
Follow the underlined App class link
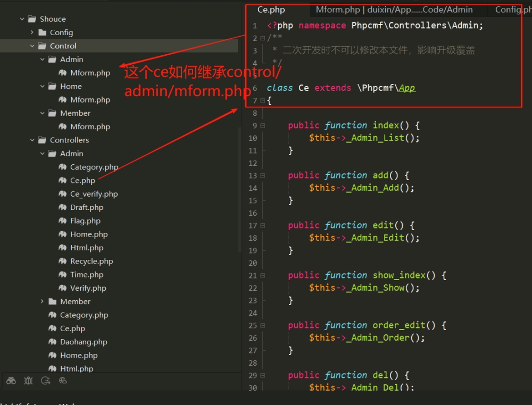pyautogui.click(x=407, y=88)
